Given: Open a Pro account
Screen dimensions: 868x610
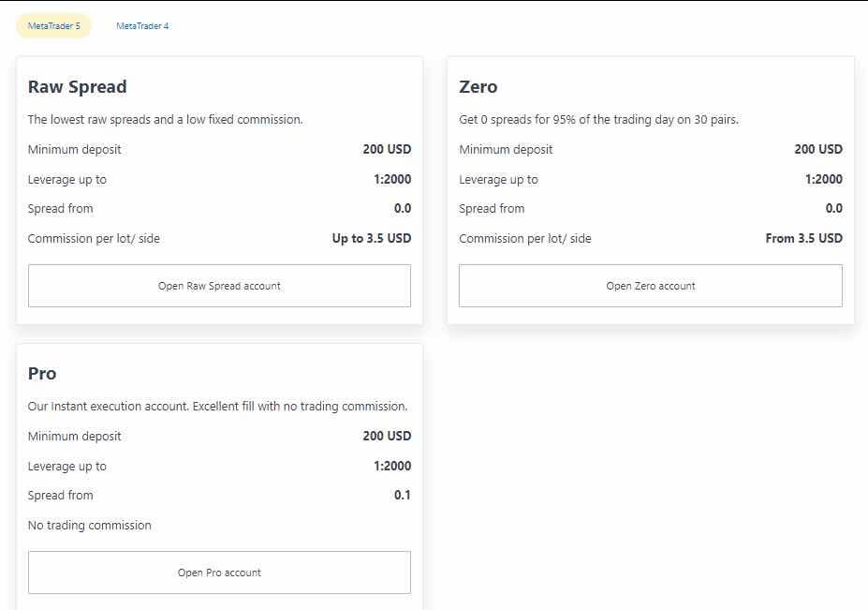Looking at the screenshot, I should (219, 573).
